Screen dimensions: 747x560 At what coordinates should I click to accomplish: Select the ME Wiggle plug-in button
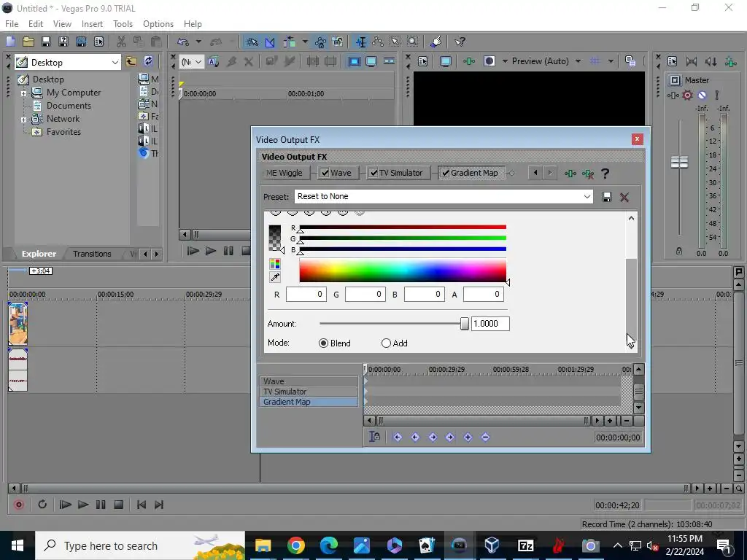point(285,173)
